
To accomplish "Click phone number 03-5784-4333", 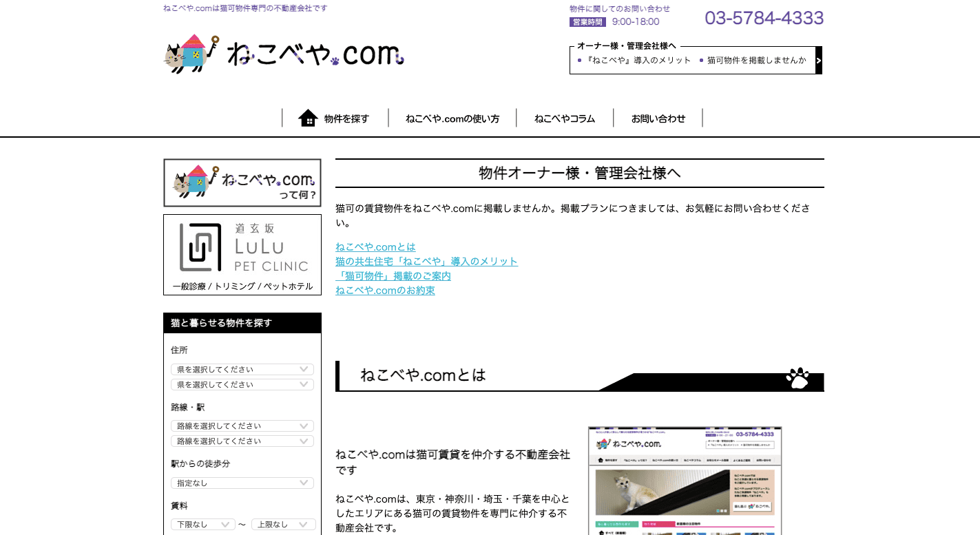I will click(764, 18).
